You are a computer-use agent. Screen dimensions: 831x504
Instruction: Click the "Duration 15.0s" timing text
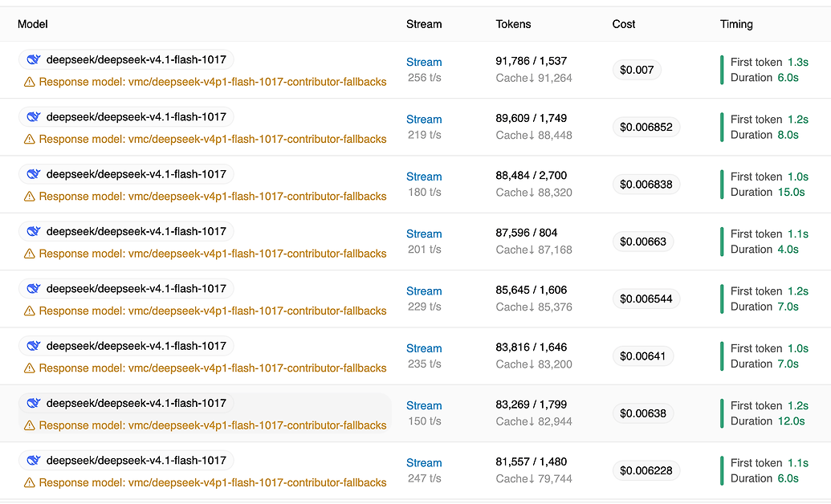pyautogui.click(x=768, y=193)
